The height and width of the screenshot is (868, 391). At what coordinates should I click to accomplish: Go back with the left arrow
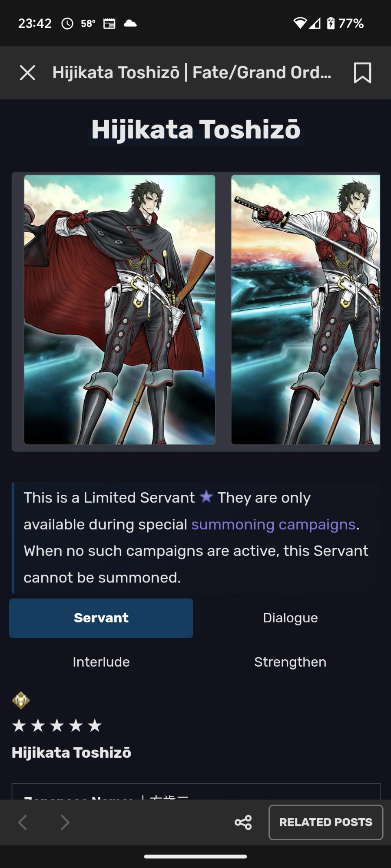point(23,822)
